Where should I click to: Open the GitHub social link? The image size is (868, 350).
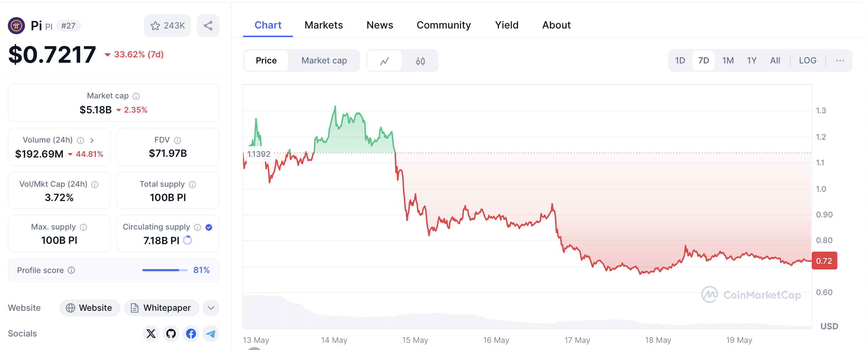click(171, 334)
